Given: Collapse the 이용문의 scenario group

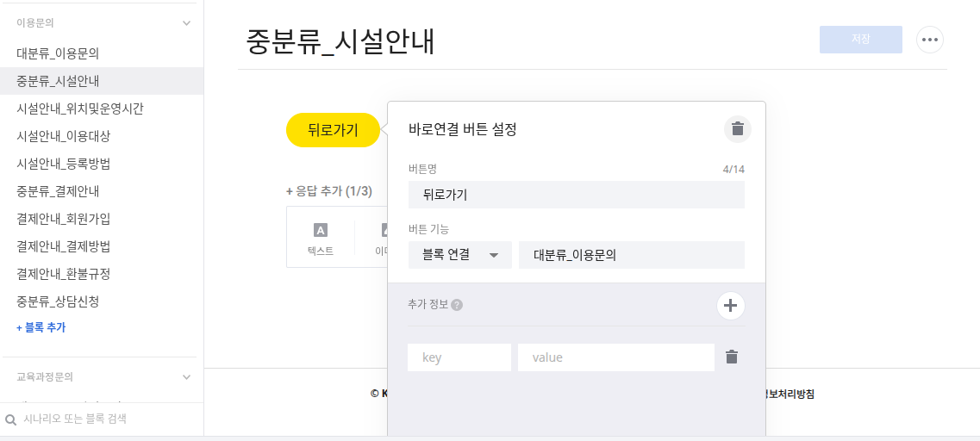Looking at the screenshot, I should coord(186,23).
